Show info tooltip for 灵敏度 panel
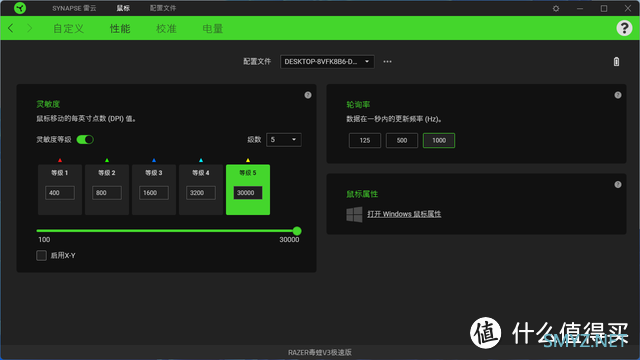The width and height of the screenshot is (640, 360). pyautogui.click(x=308, y=95)
